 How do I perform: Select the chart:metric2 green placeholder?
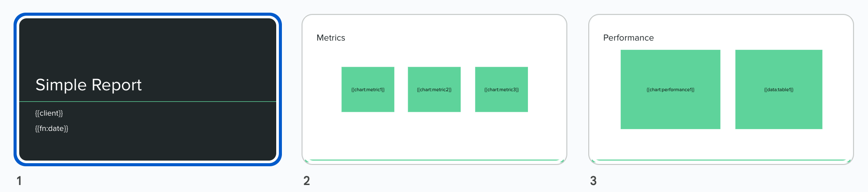coord(434,89)
